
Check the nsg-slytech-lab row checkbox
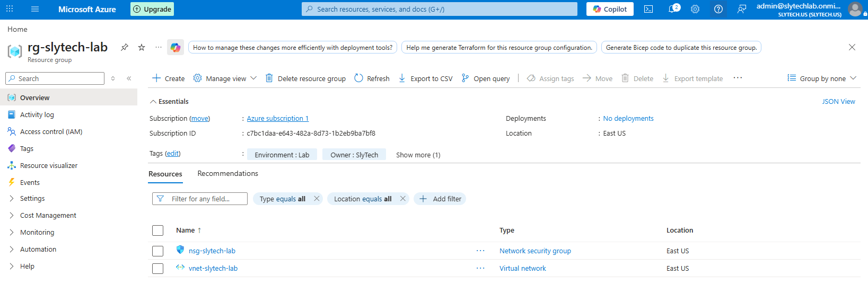157,251
